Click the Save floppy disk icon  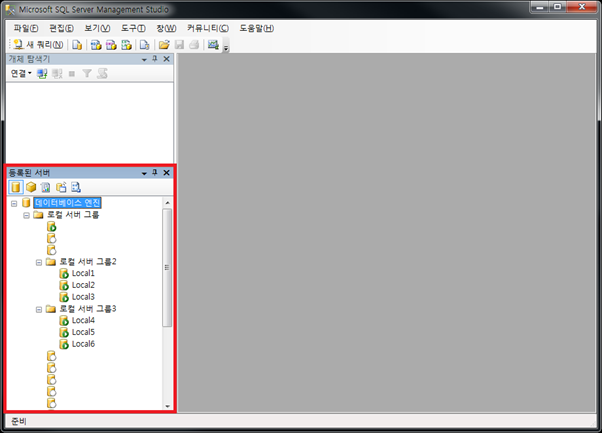click(x=179, y=45)
